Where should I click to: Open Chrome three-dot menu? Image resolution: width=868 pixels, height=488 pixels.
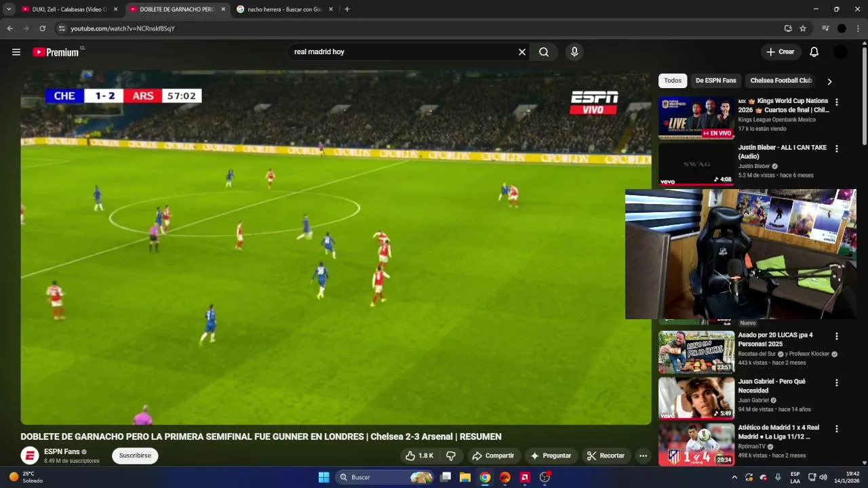click(859, 28)
